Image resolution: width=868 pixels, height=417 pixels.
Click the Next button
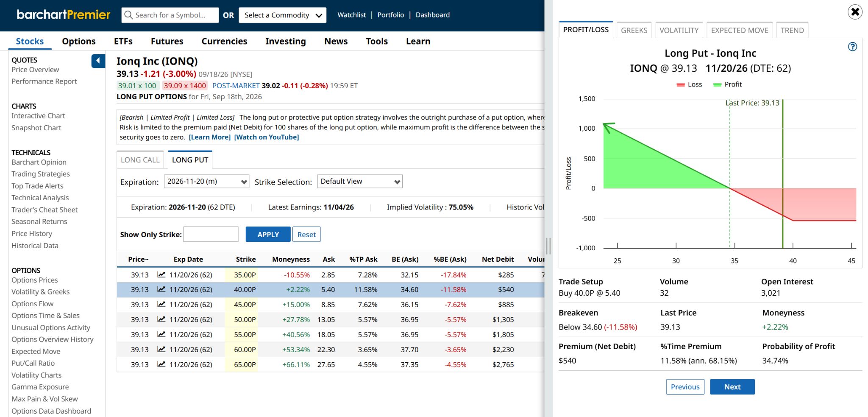pyautogui.click(x=732, y=387)
